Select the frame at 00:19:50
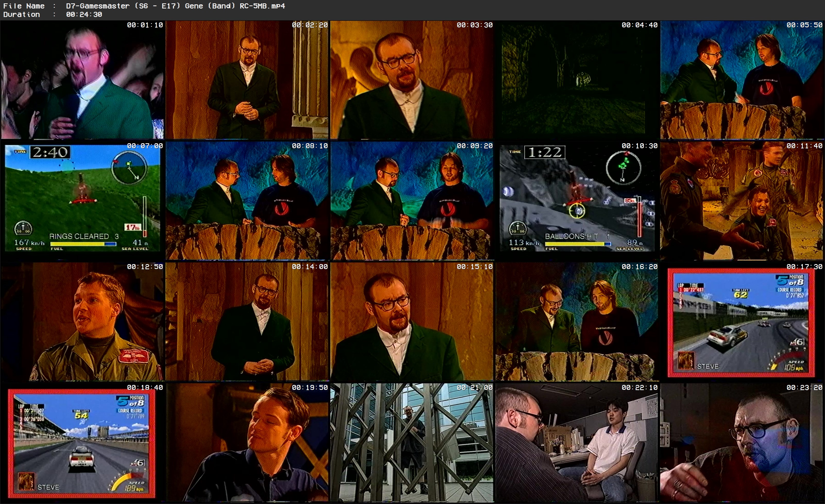Screen dimensions: 825x504 tap(247, 443)
